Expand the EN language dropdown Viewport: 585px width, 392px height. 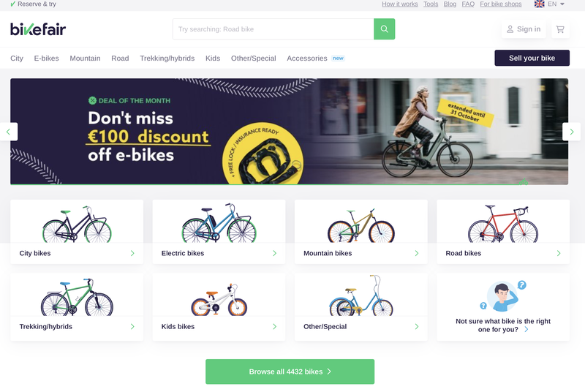556,4
